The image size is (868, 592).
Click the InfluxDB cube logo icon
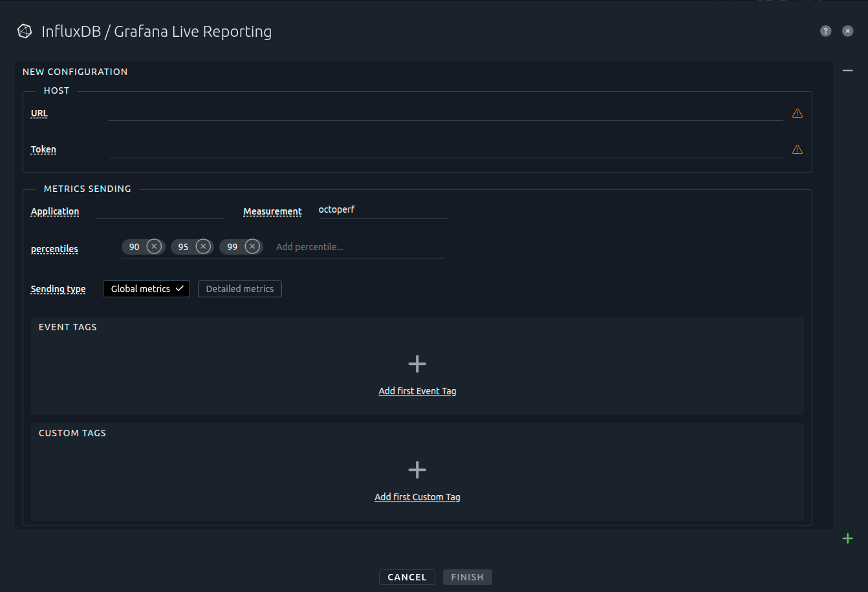pos(24,30)
